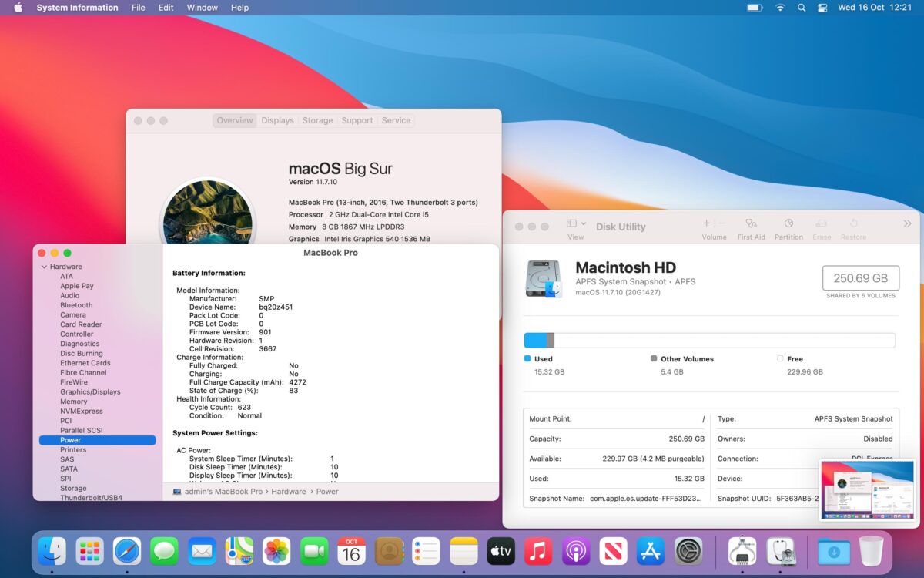Remove a volume with the minus button

722,223
